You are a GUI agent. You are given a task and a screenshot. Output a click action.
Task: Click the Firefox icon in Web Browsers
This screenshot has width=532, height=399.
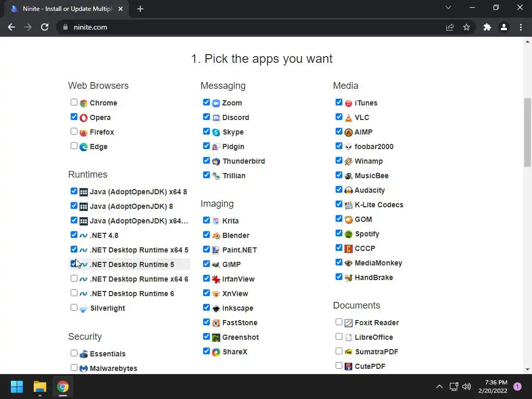(84, 132)
